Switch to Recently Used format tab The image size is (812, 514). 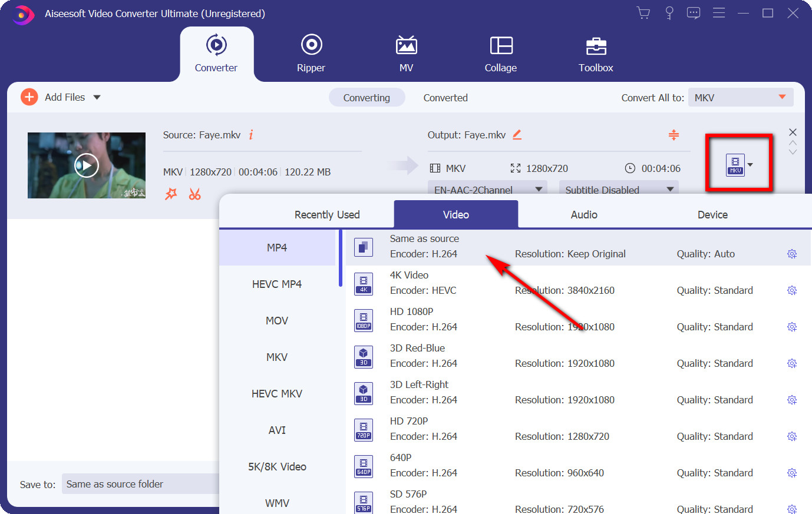coord(327,214)
